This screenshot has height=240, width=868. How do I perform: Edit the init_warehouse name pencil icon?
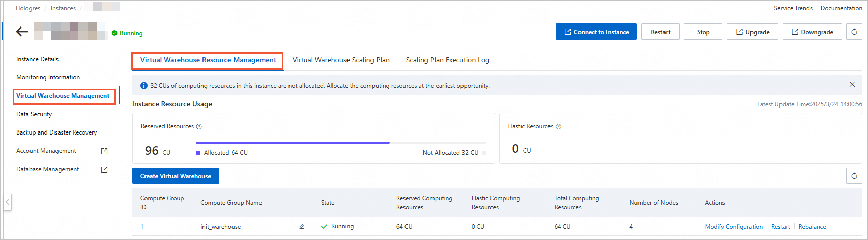pos(302,227)
